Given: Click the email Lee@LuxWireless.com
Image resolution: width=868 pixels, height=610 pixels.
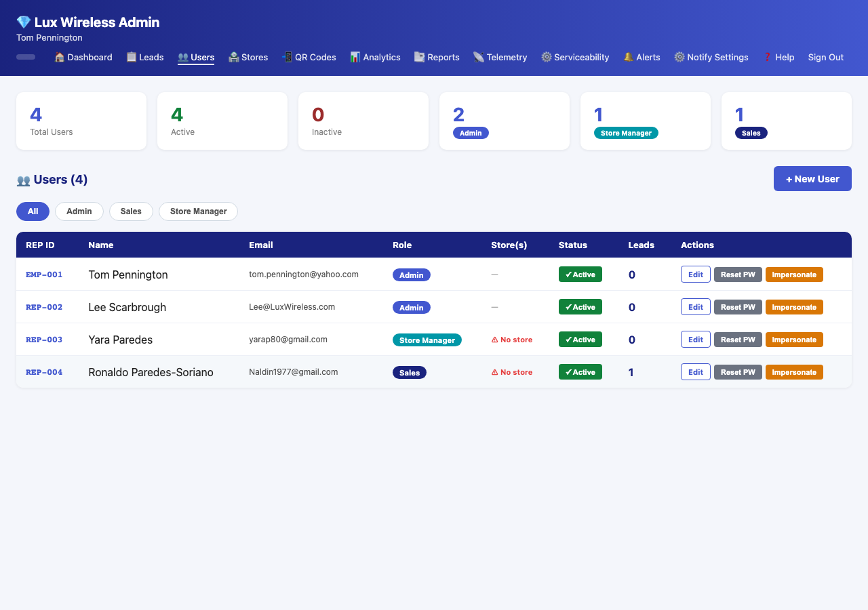Looking at the screenshot, I should [292, 307].
